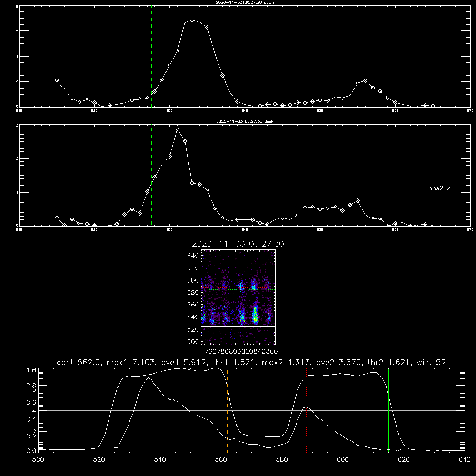Click the bottom plot x-axis label 500
The height and width of the screenshot is (476, 476).
38,459
